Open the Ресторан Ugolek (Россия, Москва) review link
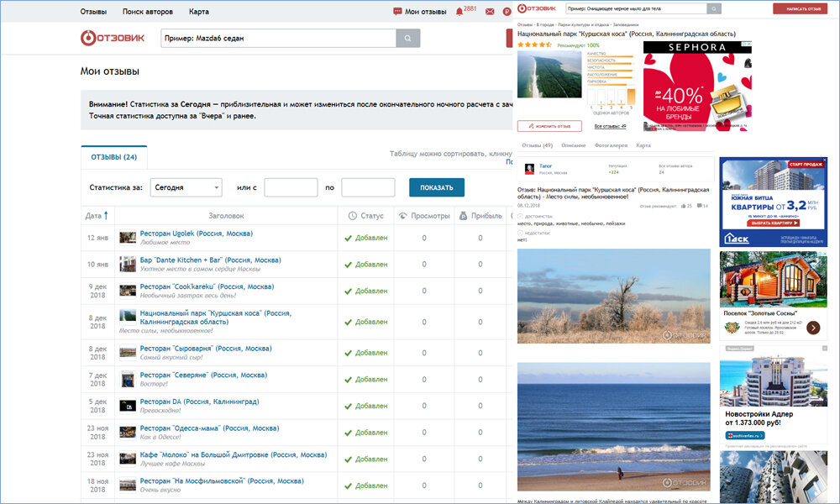Screen dimensions: 840x504 [x=196, y=234]
